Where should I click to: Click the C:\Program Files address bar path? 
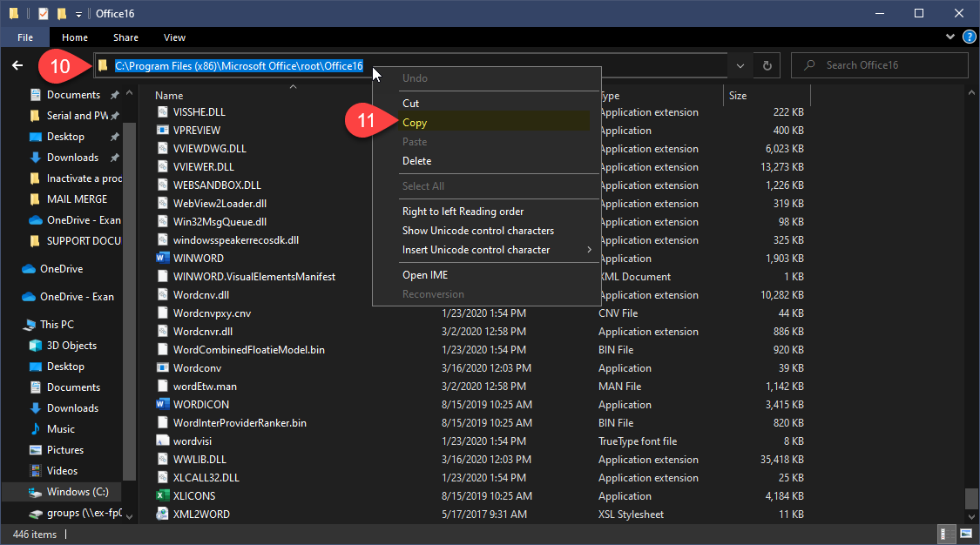click(x=239, y=66)
